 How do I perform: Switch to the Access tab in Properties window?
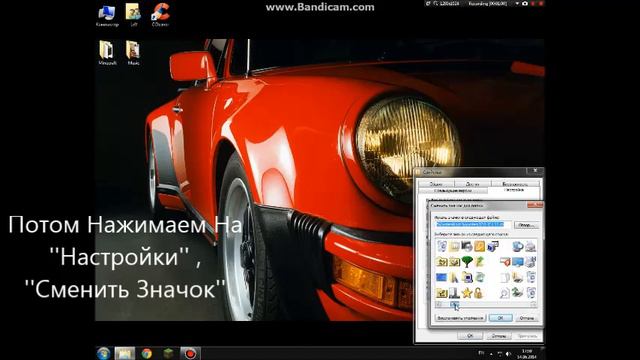pyautogui.click(x=473, y=184)
